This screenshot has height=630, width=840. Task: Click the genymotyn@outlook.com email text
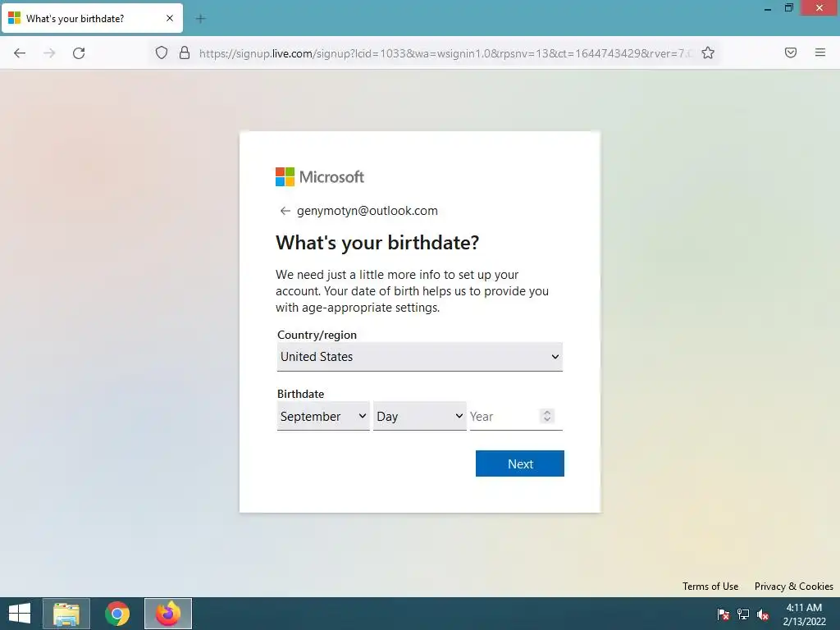[367, 211]
